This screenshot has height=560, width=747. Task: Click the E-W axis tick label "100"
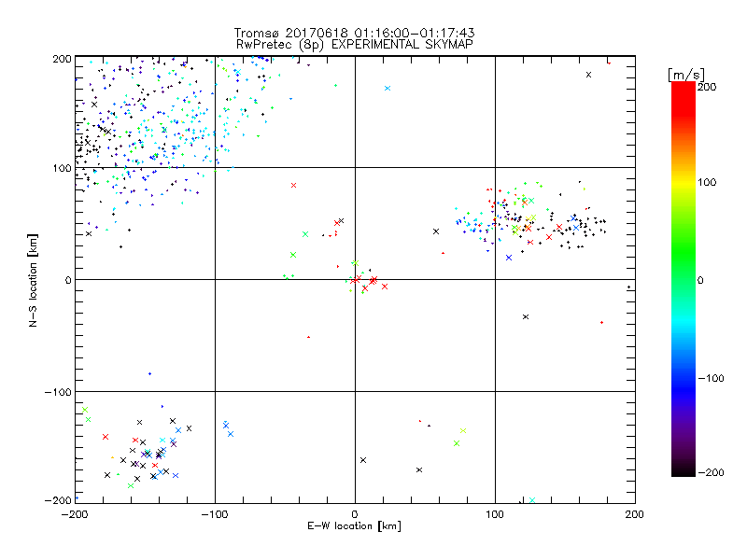(x=495, y=514)
